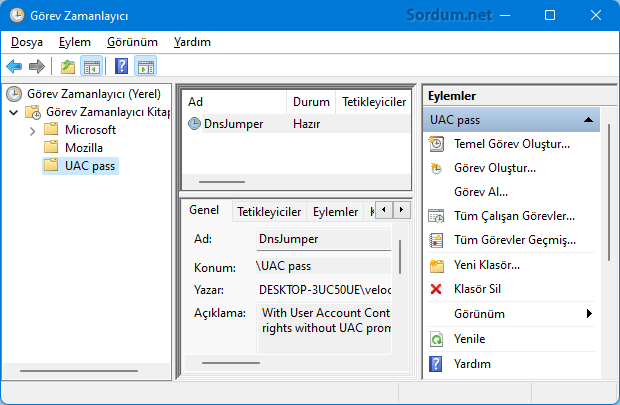Click the green Yenile refresh icon

click(436, 339)
